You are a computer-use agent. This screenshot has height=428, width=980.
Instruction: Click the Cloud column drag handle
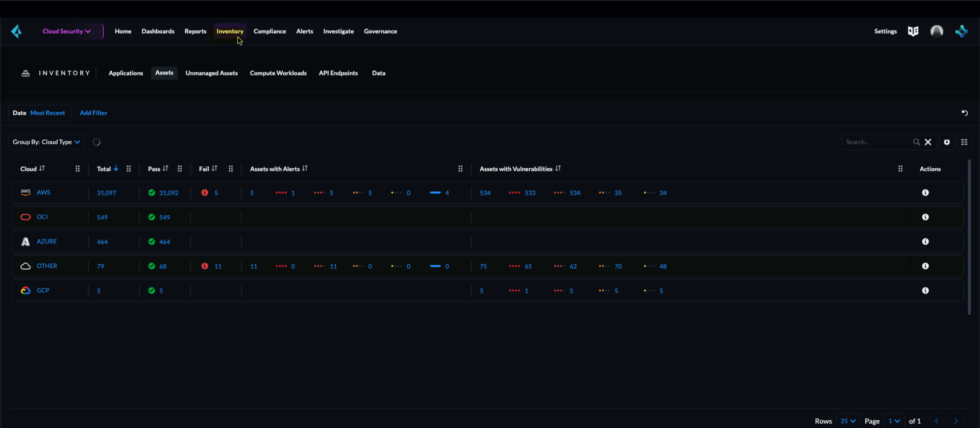(x=78, y=169)
